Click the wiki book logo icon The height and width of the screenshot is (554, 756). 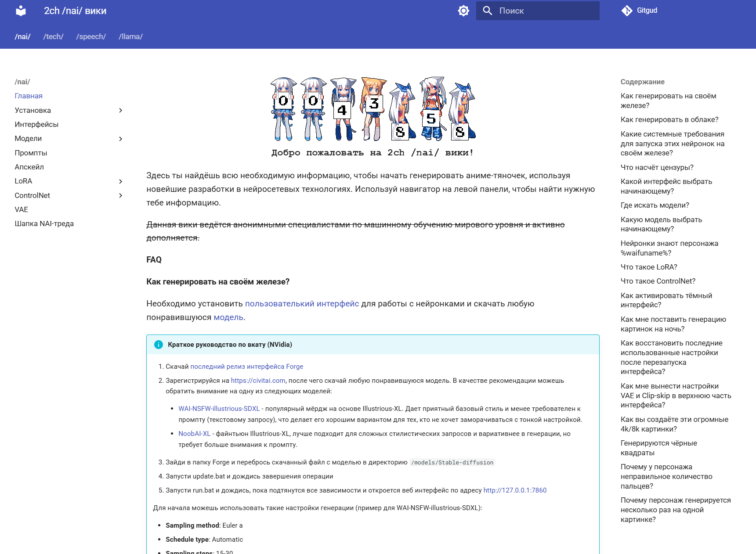pyautogui.click(x=21, y=11)
